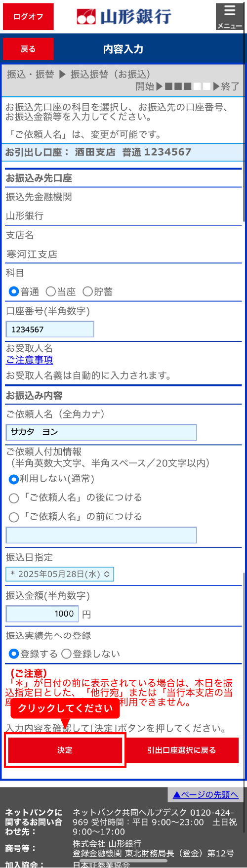The width and height of the screenshot is (247, 868).
Task: Click the ご依頼人名 name field
Action: 101,432
